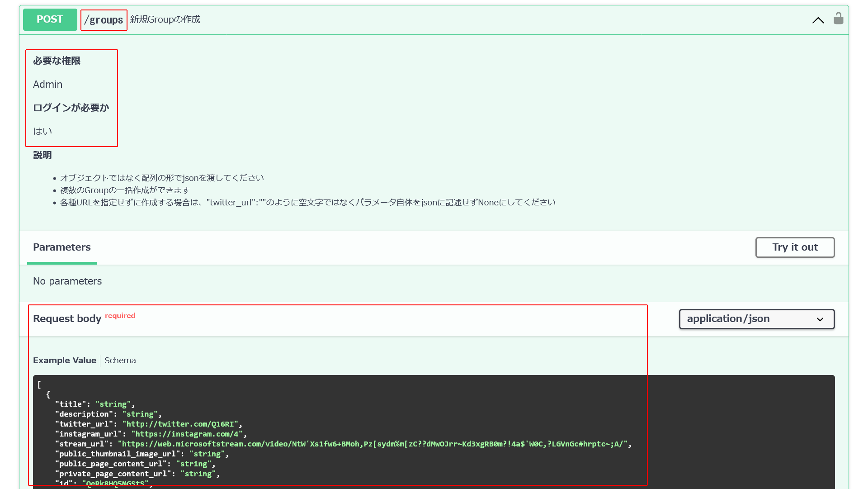This screenshot has width=868, height=489.
Task: Click the Admin permission text
Action: [47, 84]
